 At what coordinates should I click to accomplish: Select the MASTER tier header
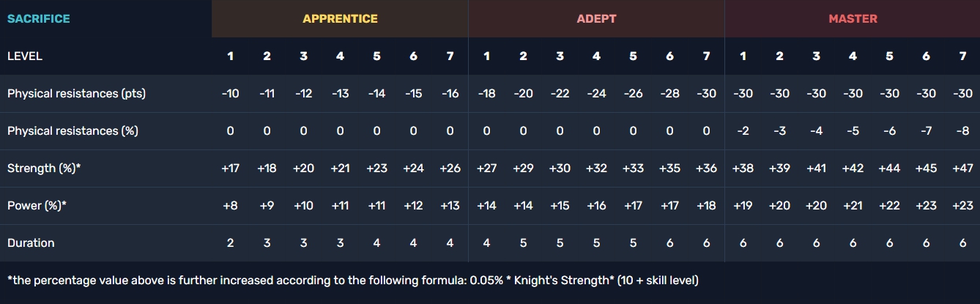853,19
